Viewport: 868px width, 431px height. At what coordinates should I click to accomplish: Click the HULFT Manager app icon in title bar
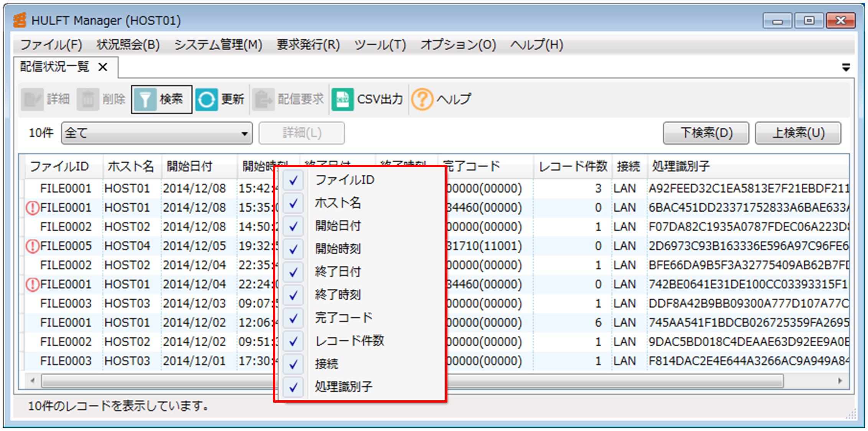tap(20, 20)
